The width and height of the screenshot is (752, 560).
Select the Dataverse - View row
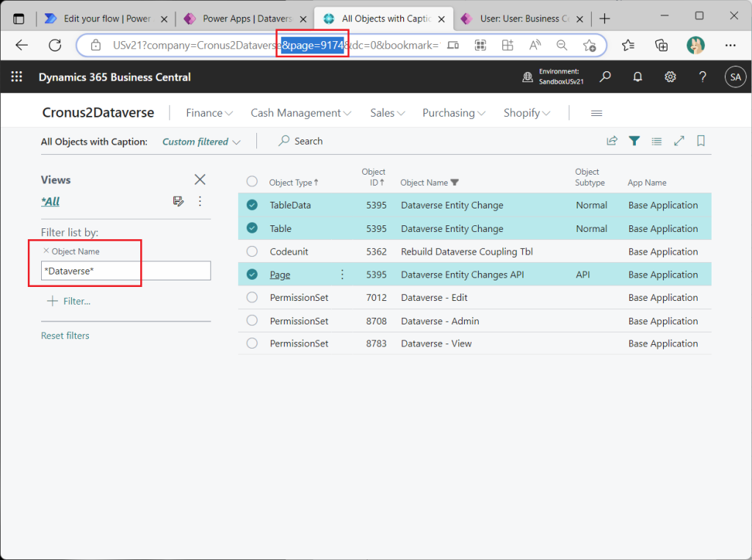tap(252, 343)
